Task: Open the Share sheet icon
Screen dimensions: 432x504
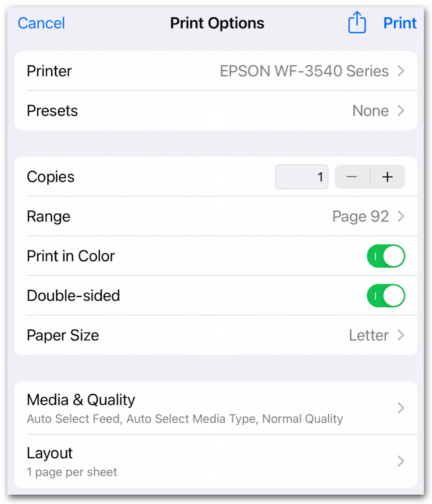Action: pyautogui.click(x=357, y=23)
